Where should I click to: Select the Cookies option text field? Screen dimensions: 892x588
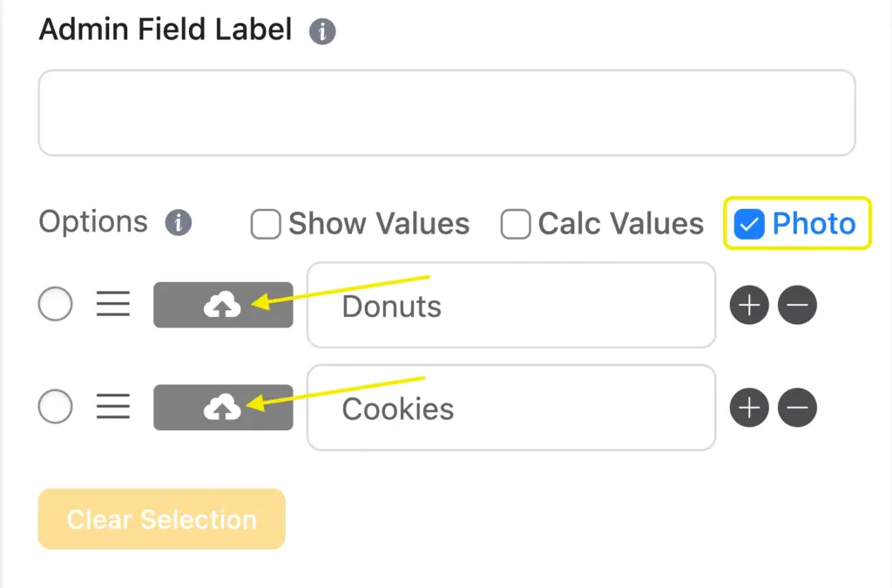pos(510,407)
